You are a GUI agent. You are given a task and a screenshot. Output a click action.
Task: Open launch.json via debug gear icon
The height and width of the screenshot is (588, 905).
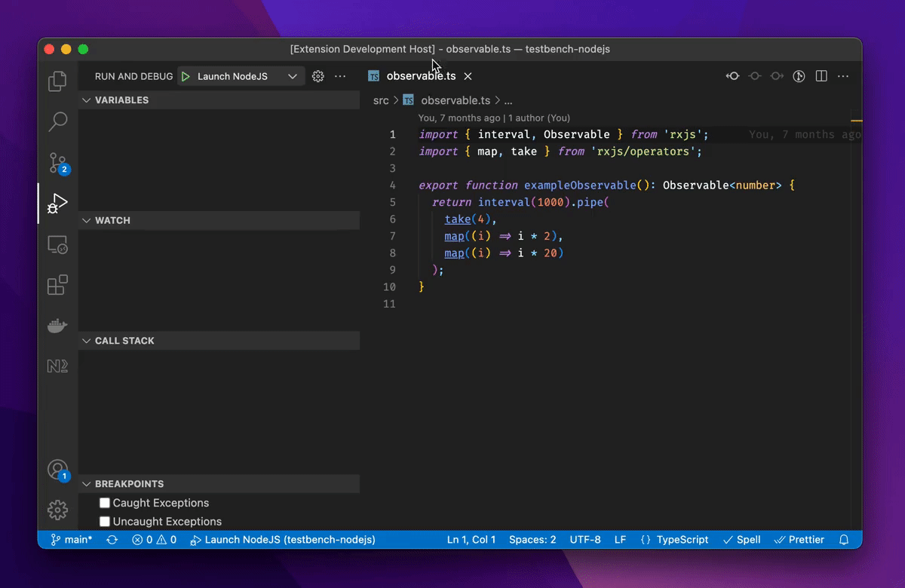pyautogui.click(x=318, y=76)
